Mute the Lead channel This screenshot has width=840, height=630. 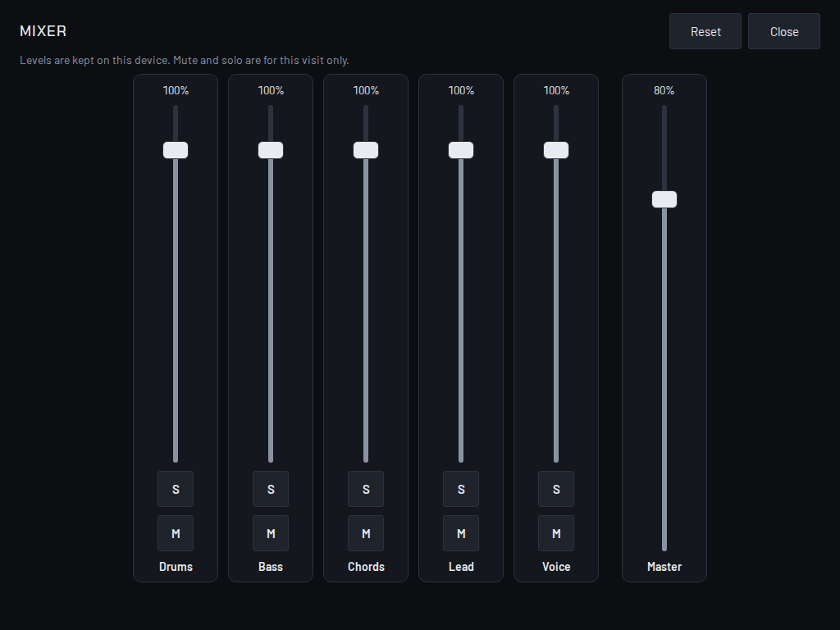tap(461, 533)
